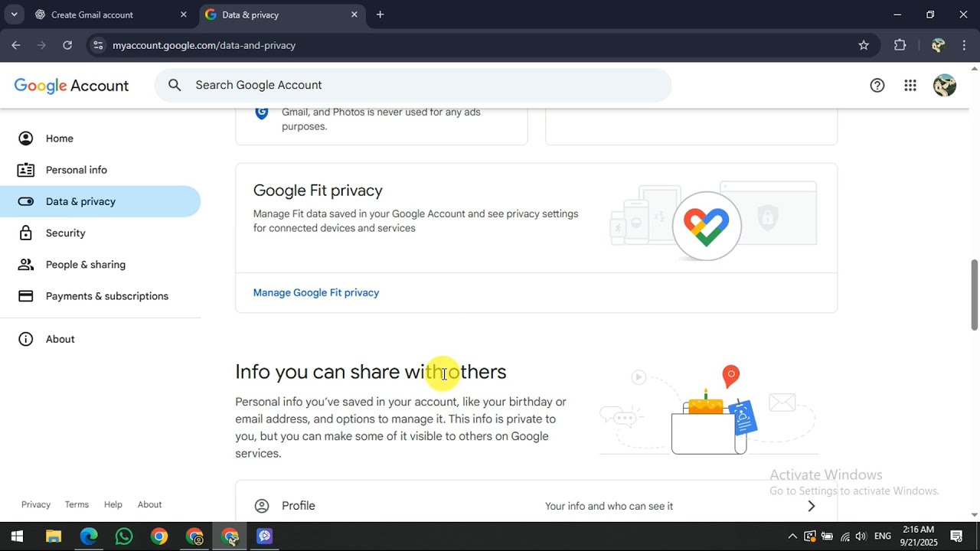Viewport: 980px width, 551px height.
Task: Select the Data & privacy browser tab
Action: click(x=281, y=15)
